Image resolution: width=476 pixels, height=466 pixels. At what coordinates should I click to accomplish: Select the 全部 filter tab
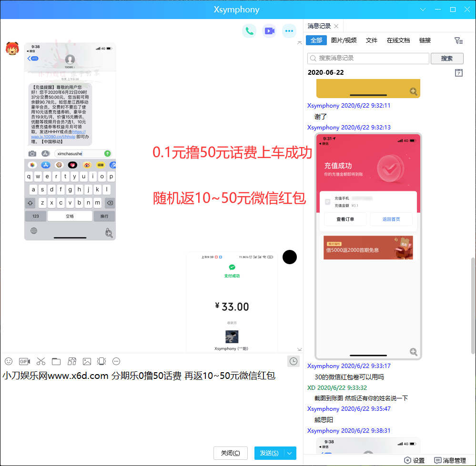[x=316, y=40]
